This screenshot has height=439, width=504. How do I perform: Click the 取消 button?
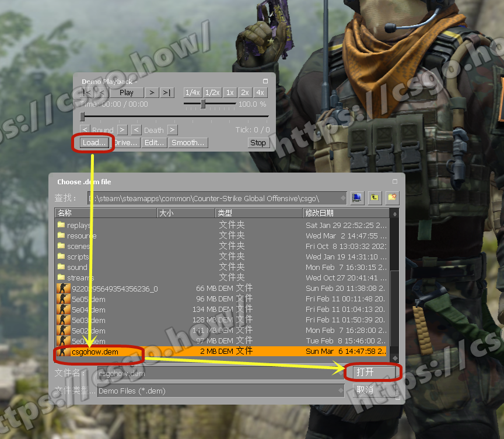coord(374,390)
